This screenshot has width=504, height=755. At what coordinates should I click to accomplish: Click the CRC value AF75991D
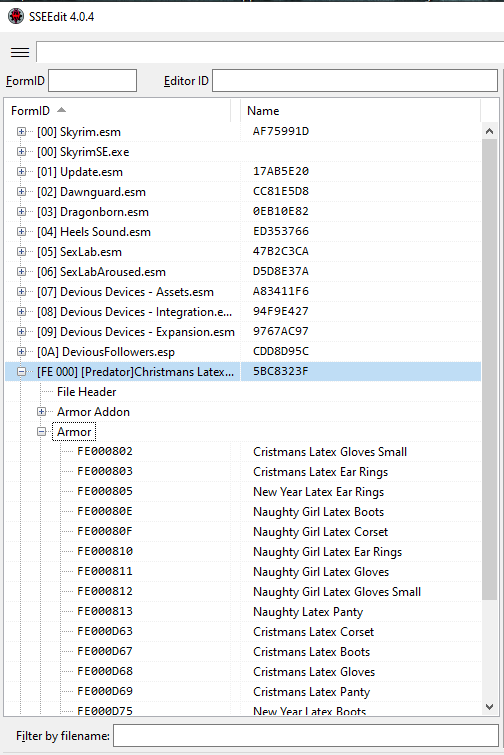click(x=281, y=131)
